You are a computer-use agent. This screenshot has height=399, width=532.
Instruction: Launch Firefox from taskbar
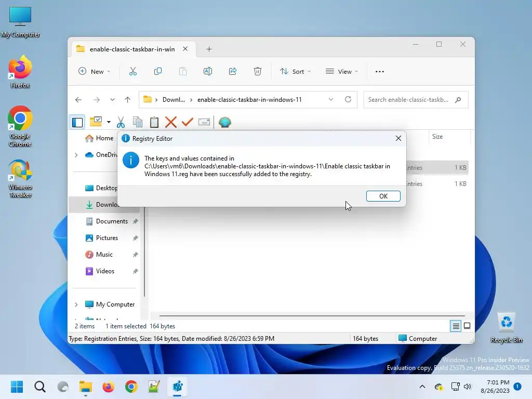[108, 387]
